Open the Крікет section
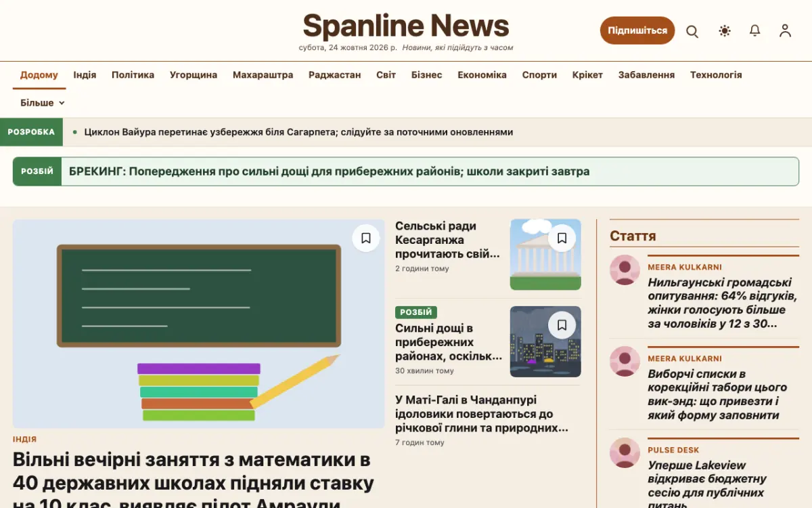Viewport: 812px width, 508px height. (587, 75)
